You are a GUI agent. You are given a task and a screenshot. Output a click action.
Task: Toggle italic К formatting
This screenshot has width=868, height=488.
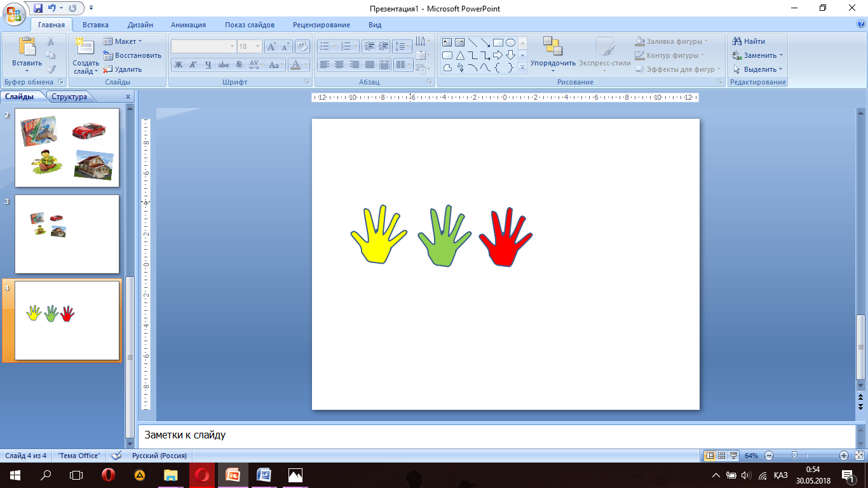[x=193, y=65]
